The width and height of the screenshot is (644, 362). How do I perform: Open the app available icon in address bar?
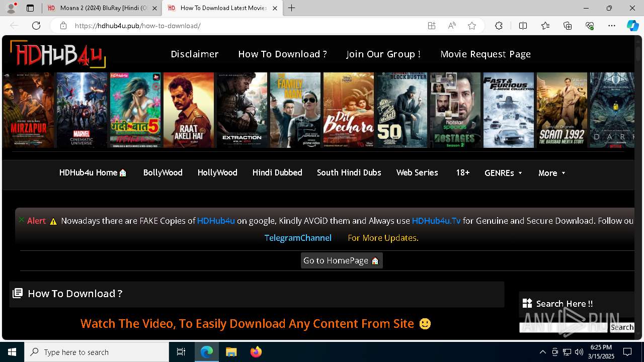432,26
